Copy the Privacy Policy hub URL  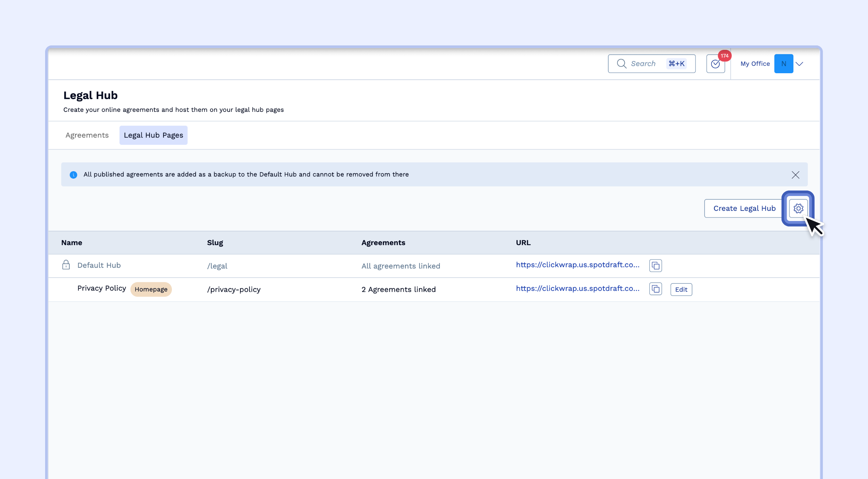[655, 289]
